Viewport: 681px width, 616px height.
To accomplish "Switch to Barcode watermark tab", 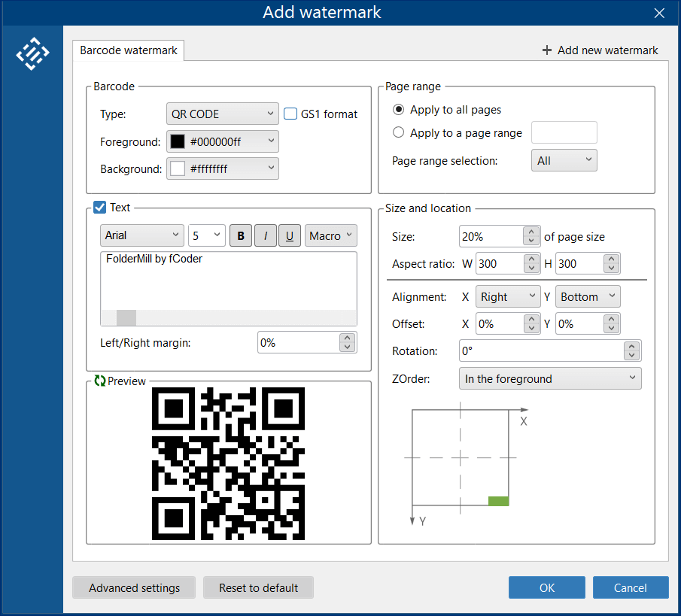I will [x=129, y=50].
